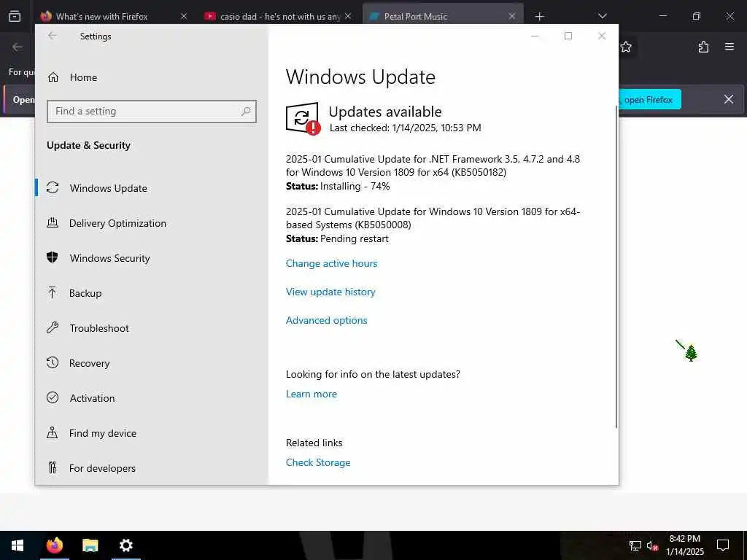Open File Explorer from taskbar
This screenshot has height=560, width=747.
(x=90, y=545)
